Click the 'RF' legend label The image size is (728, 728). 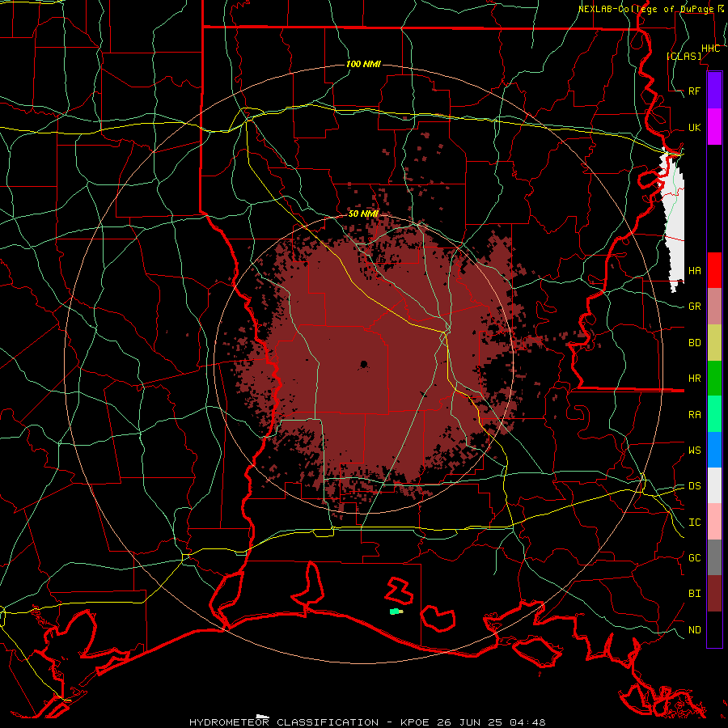694,91
